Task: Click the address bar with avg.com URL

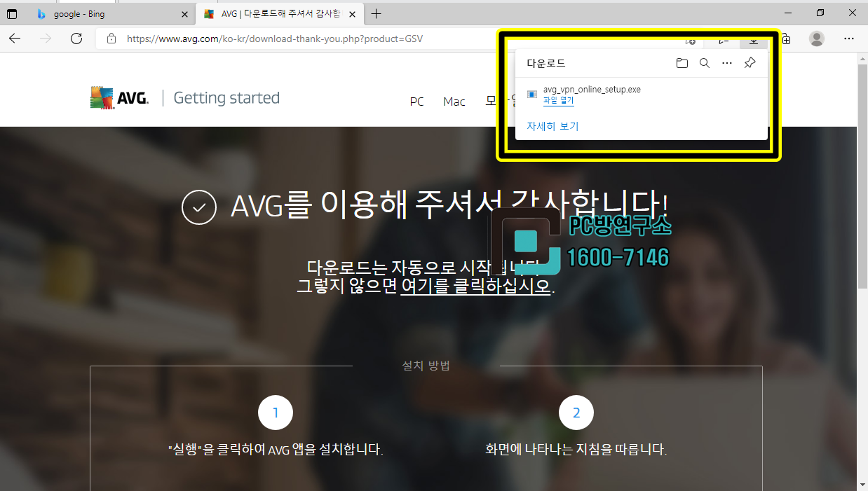Action: 275,39
